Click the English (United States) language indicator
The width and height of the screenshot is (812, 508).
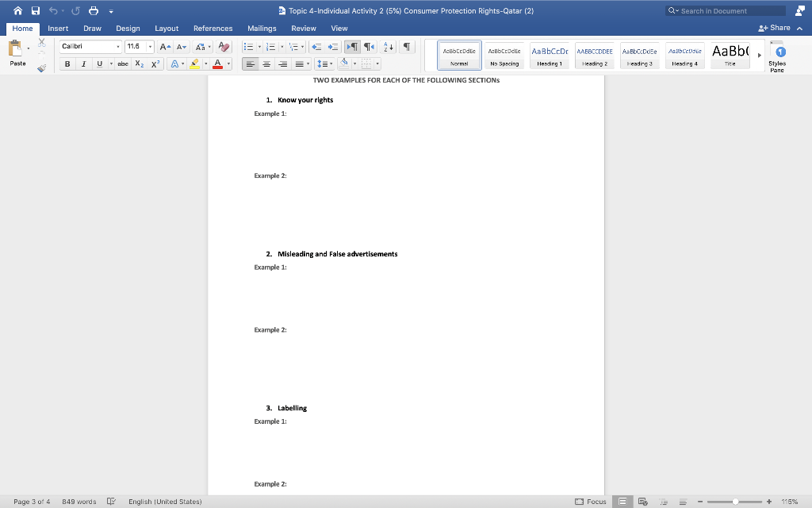tap(165, 502)
